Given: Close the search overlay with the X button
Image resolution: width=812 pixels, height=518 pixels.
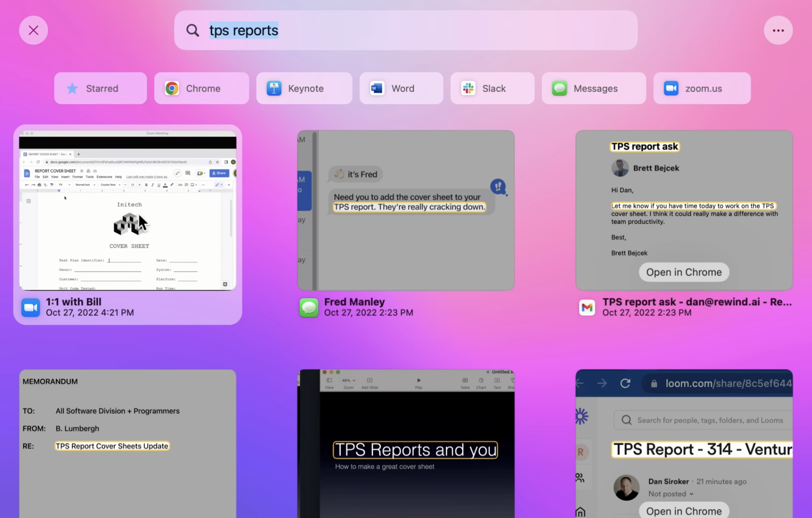Looking at the screenshot, I should tap(33, 31).
